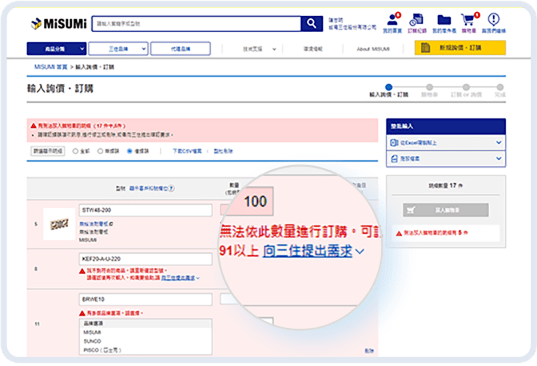Expand the request chevron under KEF20-A-U-220
This screenshot has width=537, height=366.
pos(198,278)
